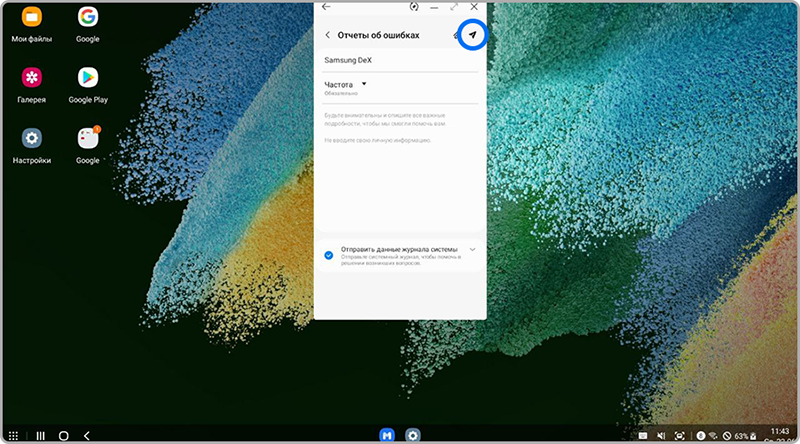Image resolution: width=800 pixels, height=444 pixels.
Task: Select the Samsung DeX category field
Action: click(x=401, y=60)
